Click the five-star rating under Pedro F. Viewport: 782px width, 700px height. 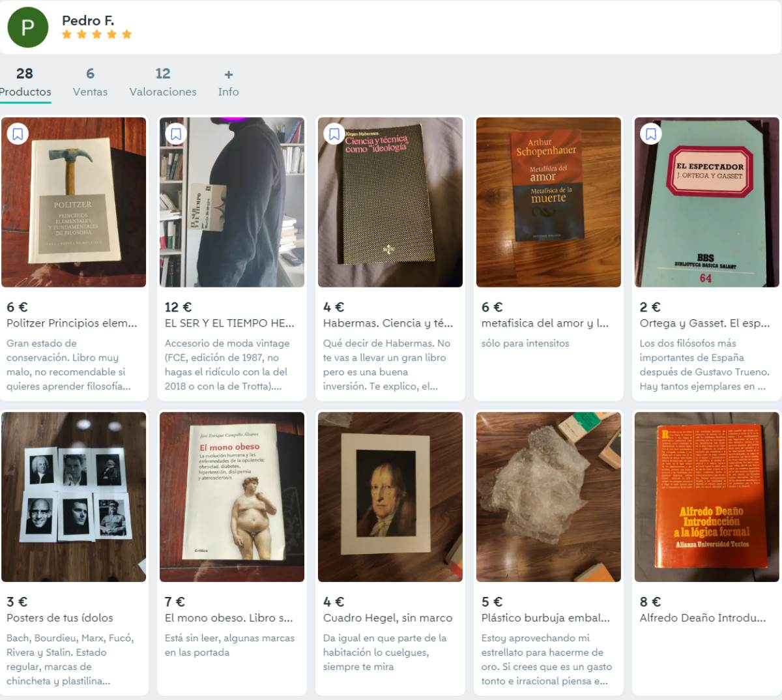[96, 35]
